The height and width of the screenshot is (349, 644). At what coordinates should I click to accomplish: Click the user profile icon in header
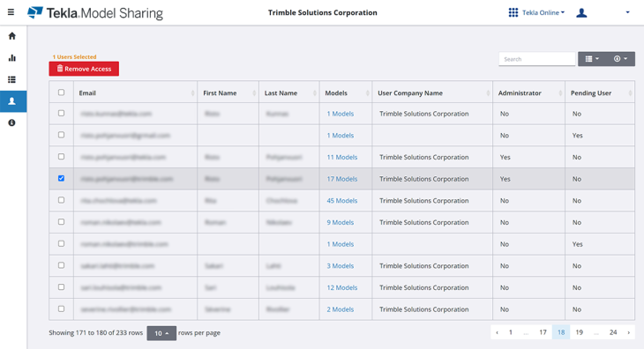[x=581, y=12]
